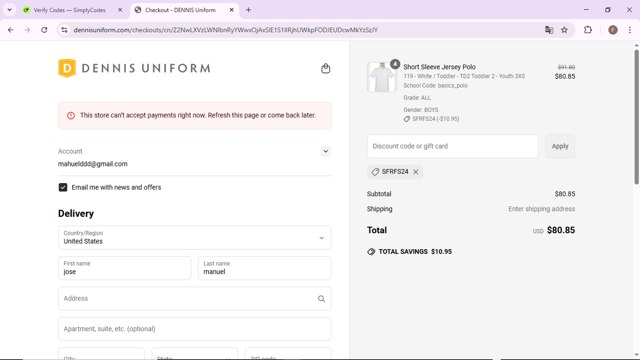Click the Gender: BOYS text
Image resolution: width=640 pixels, height=360 pixels.
pos(421,110)
